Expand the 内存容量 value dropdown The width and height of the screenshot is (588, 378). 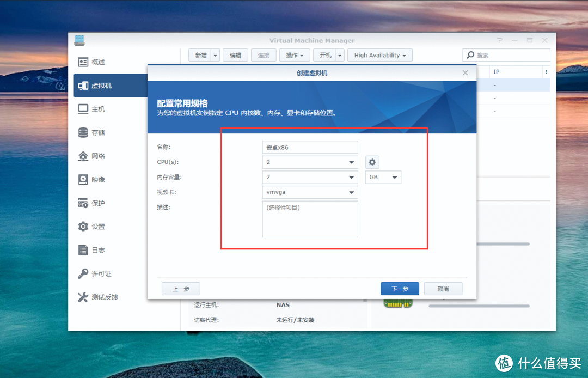[x=351, y=178]
